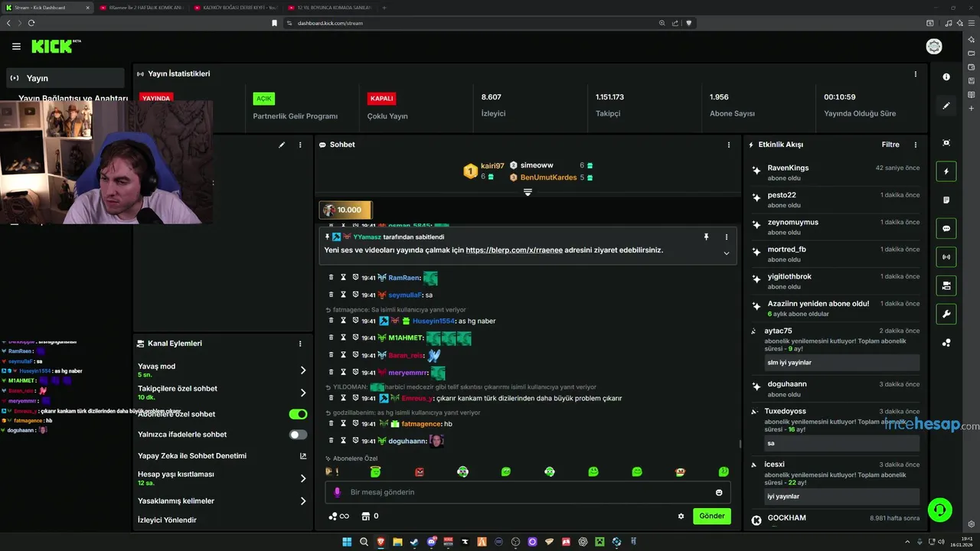Screen dimensions: 980x551
Task: Click the green headset support button
Action: pos(939,510)
